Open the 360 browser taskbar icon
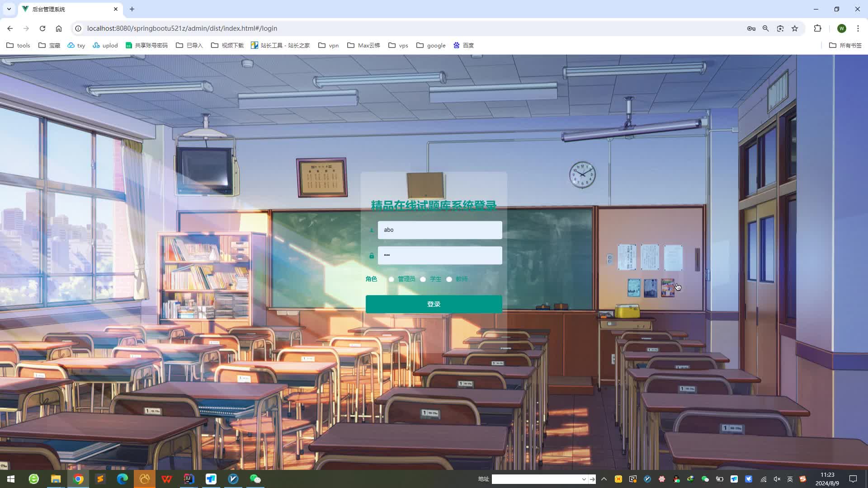 click(34, 479)
